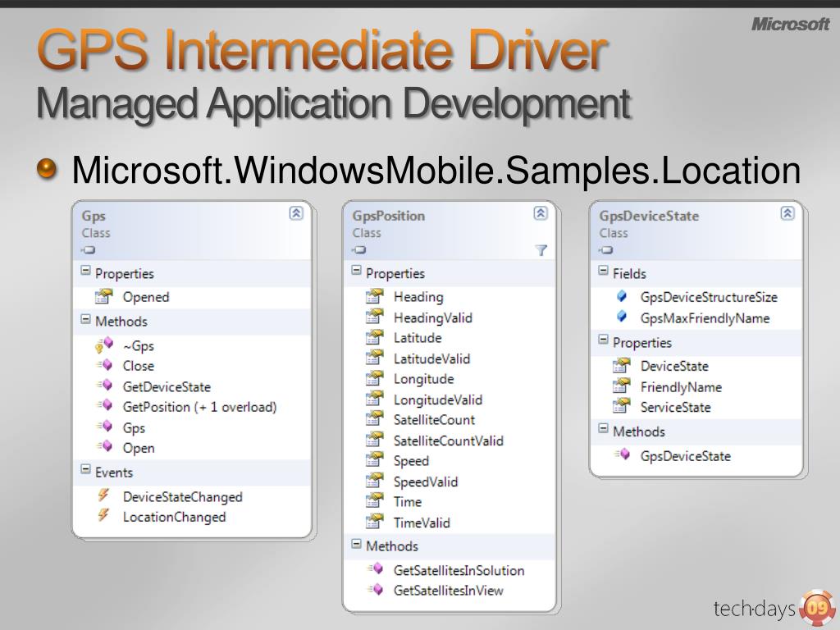The image size is (840, 630).
Task: Collapse Methods section in Gps class
Action: [85, 319]
